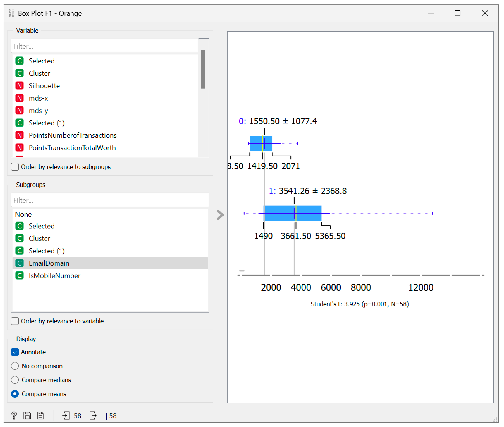Choose Compare medians radio option
504x427 pixels.
click(x=15, y=380)
